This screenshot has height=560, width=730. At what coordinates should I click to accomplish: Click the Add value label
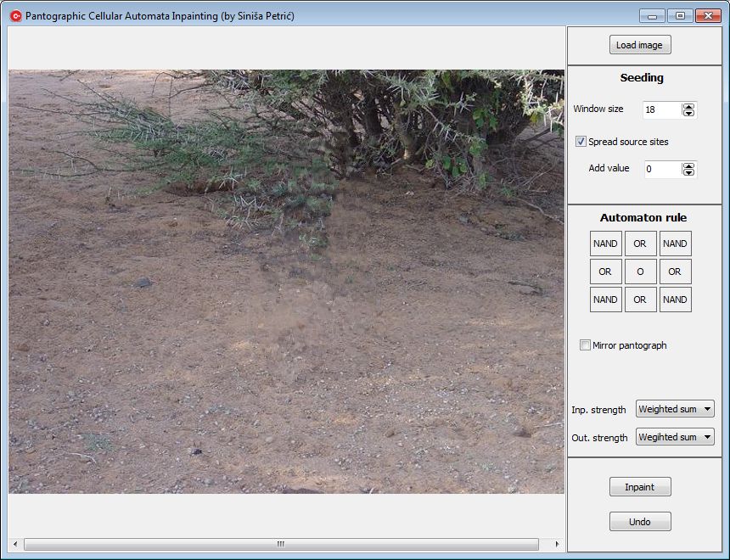[609, 168]
